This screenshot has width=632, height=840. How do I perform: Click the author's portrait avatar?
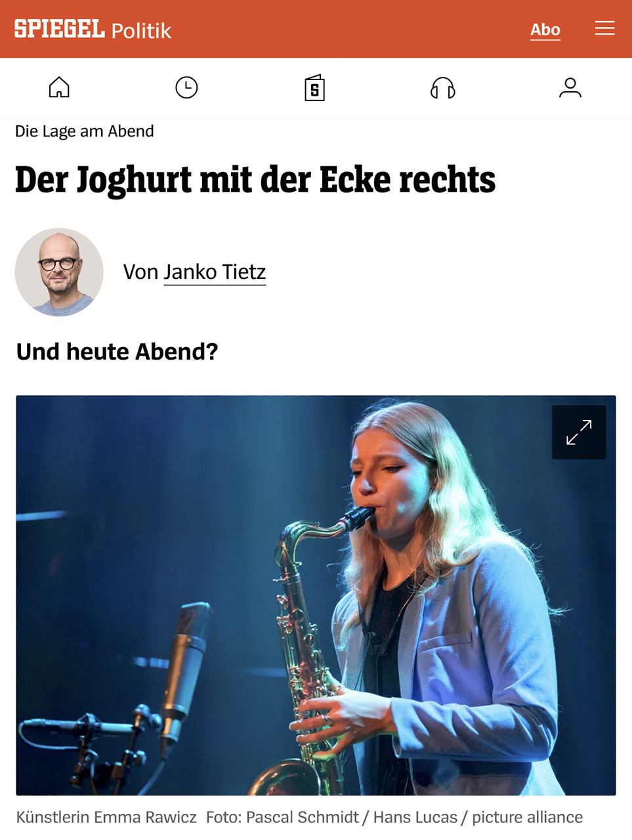[59, 272]
